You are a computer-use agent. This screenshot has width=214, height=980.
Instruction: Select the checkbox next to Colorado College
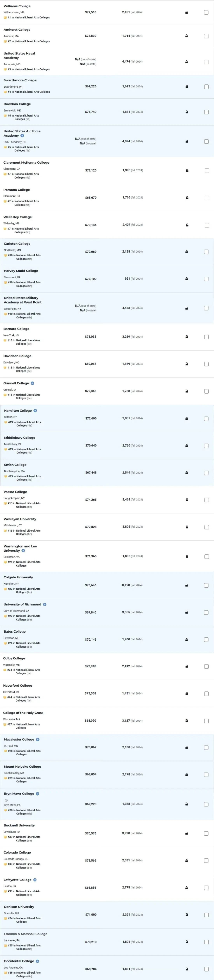tap(206, 860)
